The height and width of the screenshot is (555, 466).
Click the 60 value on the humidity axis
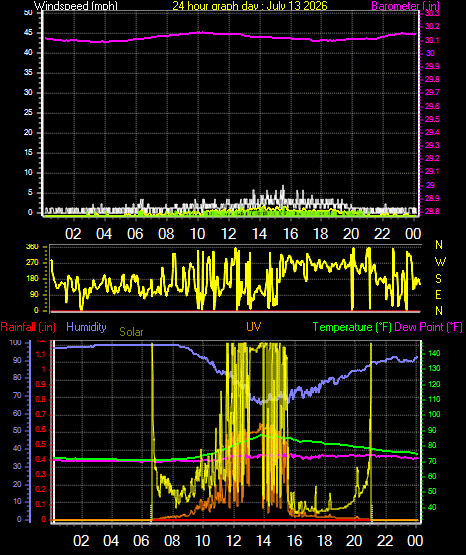[17, 413]
